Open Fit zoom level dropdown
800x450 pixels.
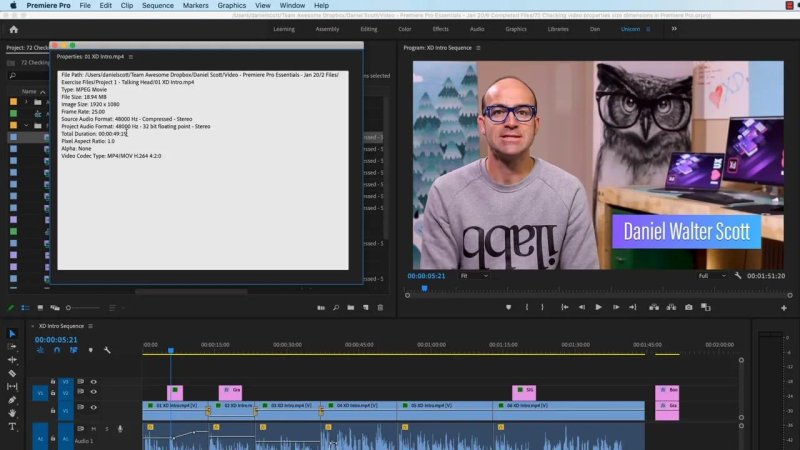[474, 276]
